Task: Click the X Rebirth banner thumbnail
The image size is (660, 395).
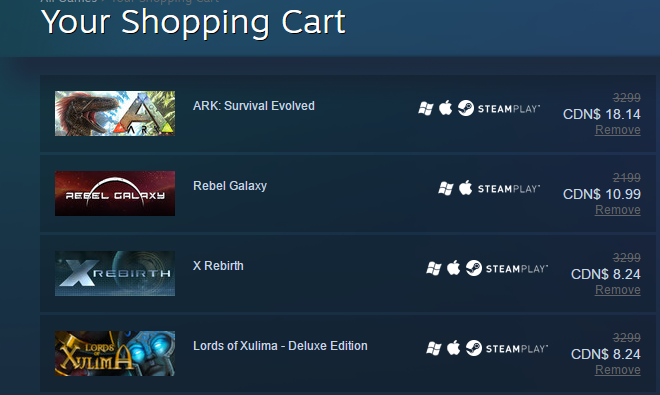Action: pyautogui.click(x=115, y=273)
